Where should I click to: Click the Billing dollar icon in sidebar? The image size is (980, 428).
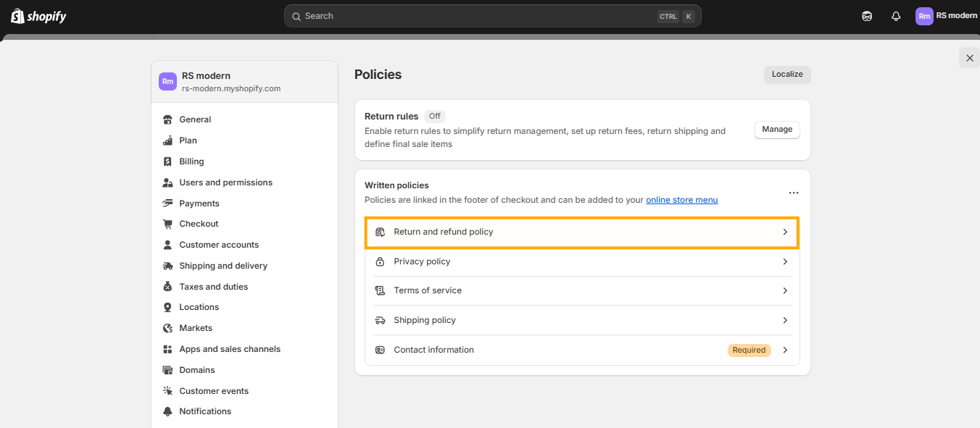(x=167, y=161)
